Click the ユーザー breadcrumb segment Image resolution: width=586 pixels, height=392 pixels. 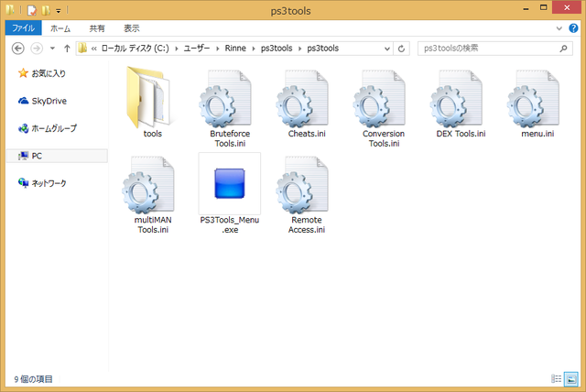197,49
